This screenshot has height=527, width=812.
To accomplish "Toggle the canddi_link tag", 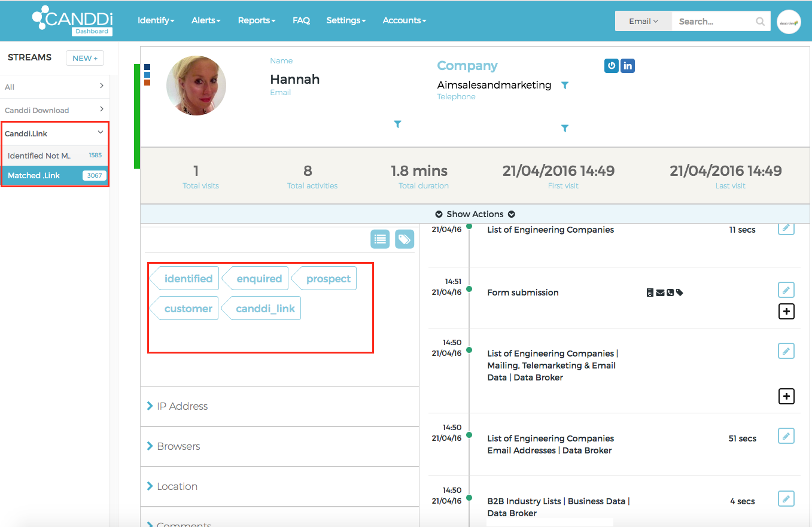I will click(261, 309).
